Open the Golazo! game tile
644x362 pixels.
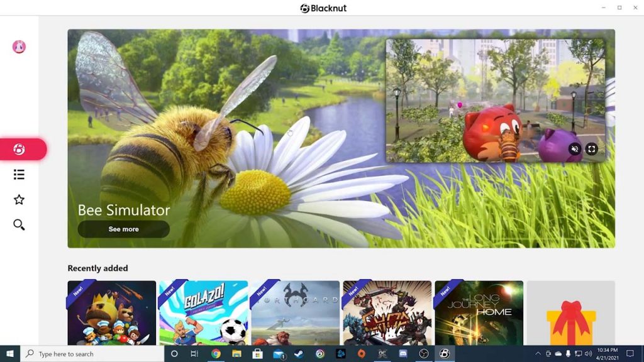click(x=204, y=313)
